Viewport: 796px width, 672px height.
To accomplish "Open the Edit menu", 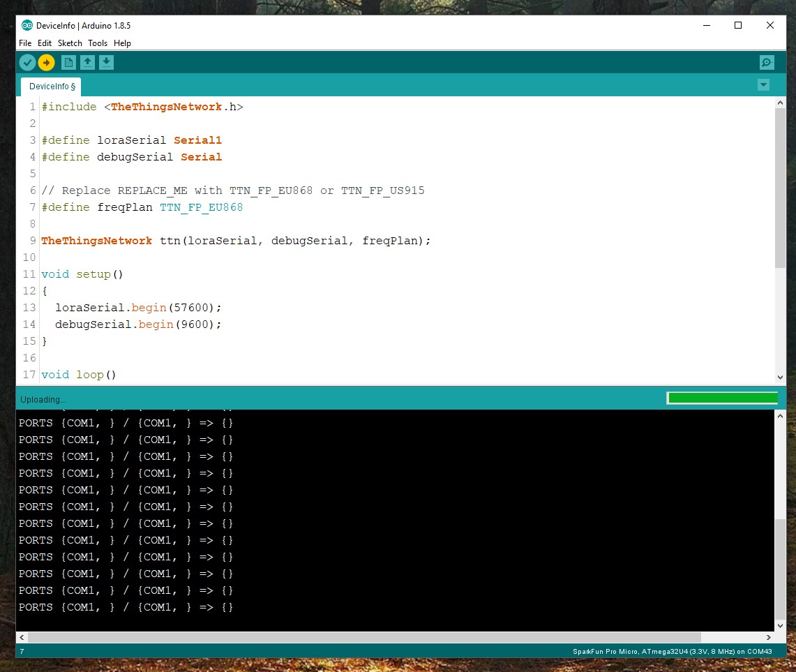I will pos(44,43).
